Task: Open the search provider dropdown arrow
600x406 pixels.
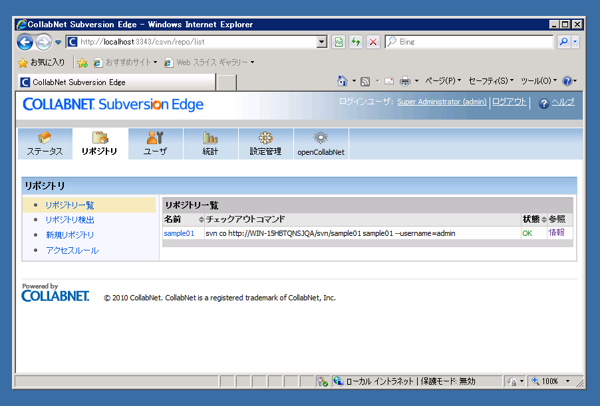Action: (x=575, y=42)
